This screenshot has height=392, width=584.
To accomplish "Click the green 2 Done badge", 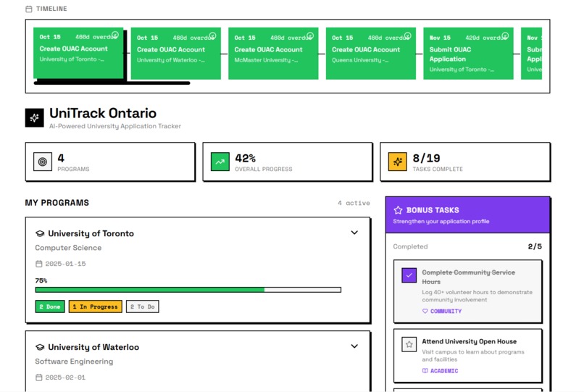I will pyautogui.click(x=50, y=306).
